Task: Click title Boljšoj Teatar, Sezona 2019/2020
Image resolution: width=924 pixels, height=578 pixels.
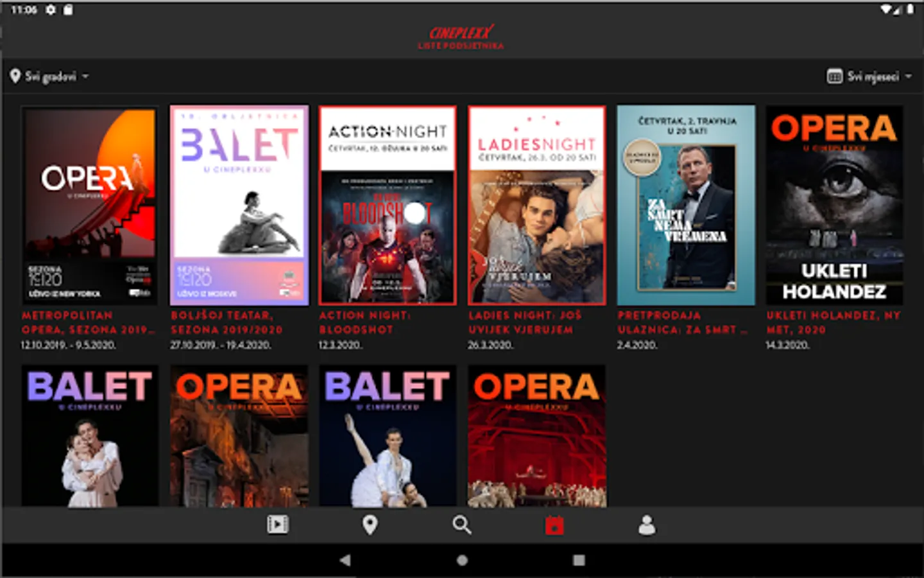Action: tap(227, 322)
